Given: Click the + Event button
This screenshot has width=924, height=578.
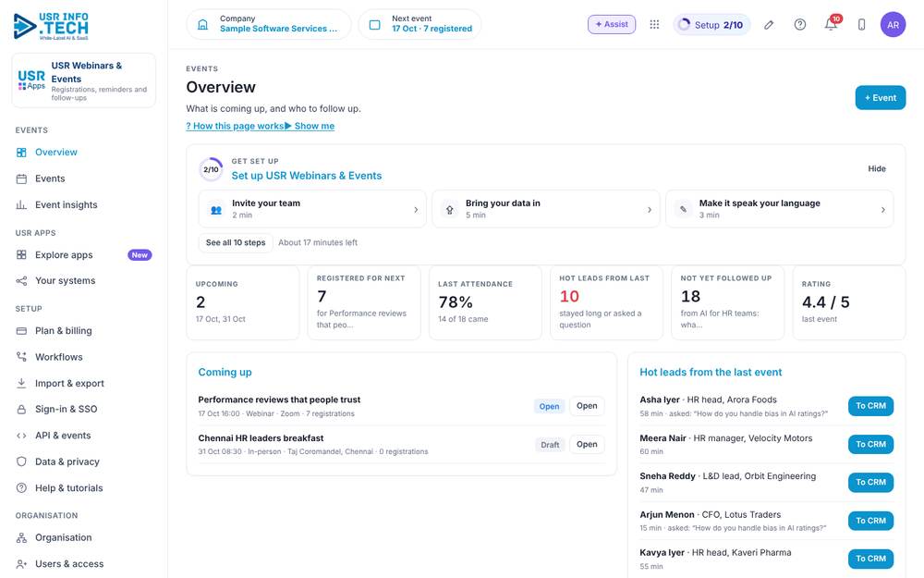Looking at the screenshot, I should 881,98.
